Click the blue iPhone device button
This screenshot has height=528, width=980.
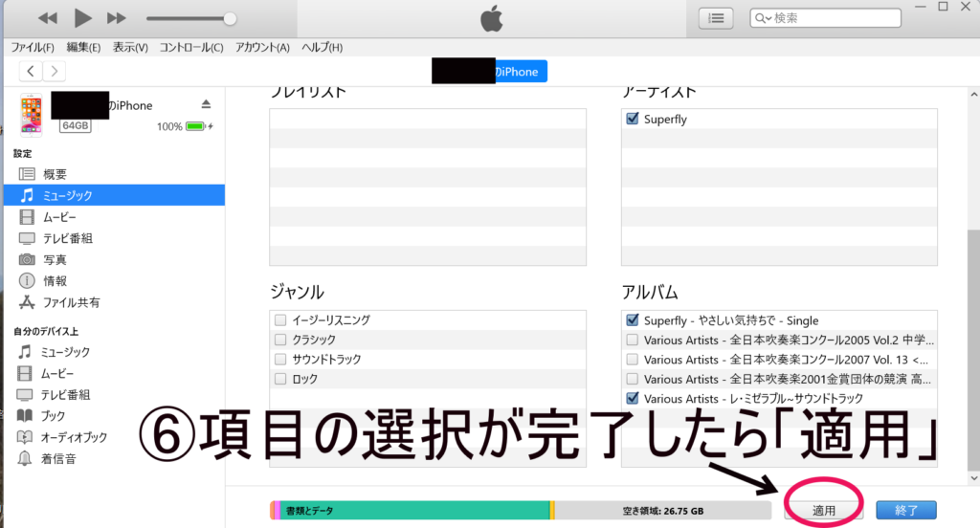489,71
